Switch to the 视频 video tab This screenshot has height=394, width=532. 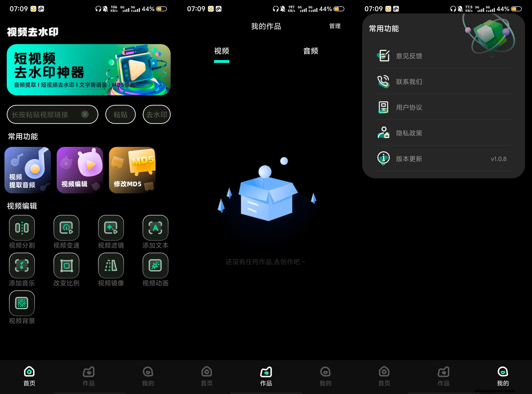tap(221, 51)
